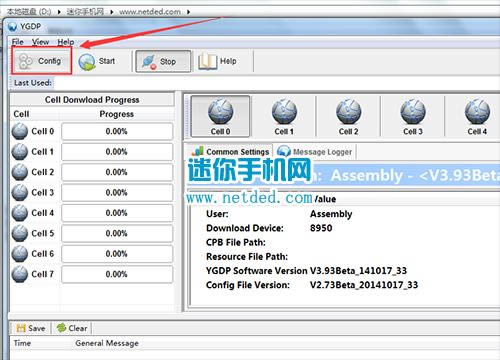Screen dimensions: 500x360
Task: Open the View menu
Action: (x=41, y=42)
